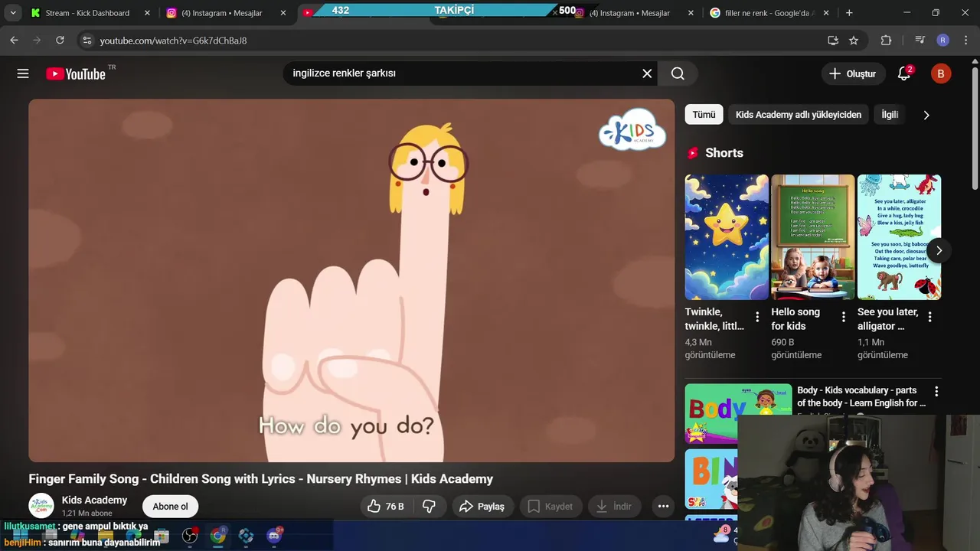Image resolution: width=980 pixels, height=551 pixels.
Task: Open tab search dropdown in Chrome
Action: click(x=13, y=13)
